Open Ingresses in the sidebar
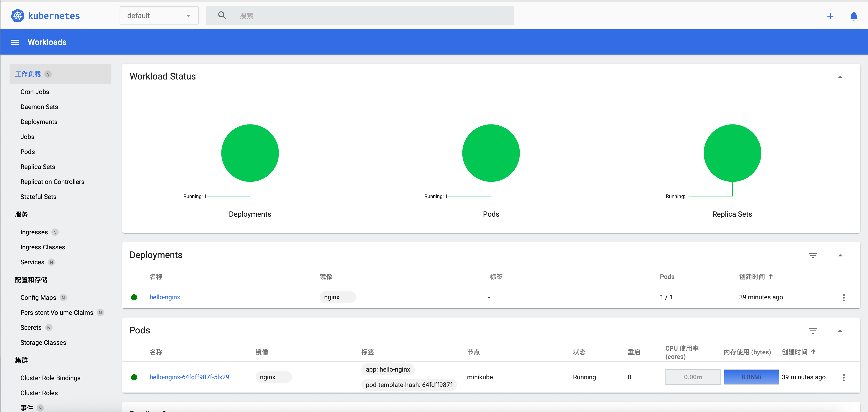868x412 pixels. pos(34,232)
